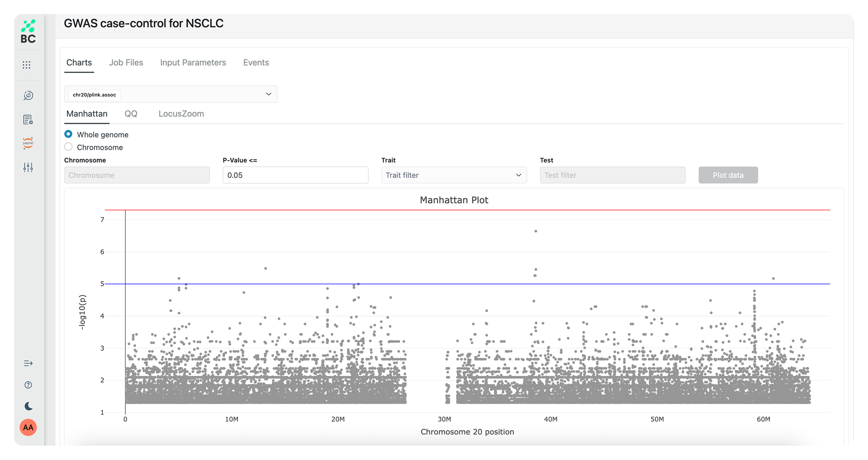Open the document settings sidebar icon

coord(28,120)
